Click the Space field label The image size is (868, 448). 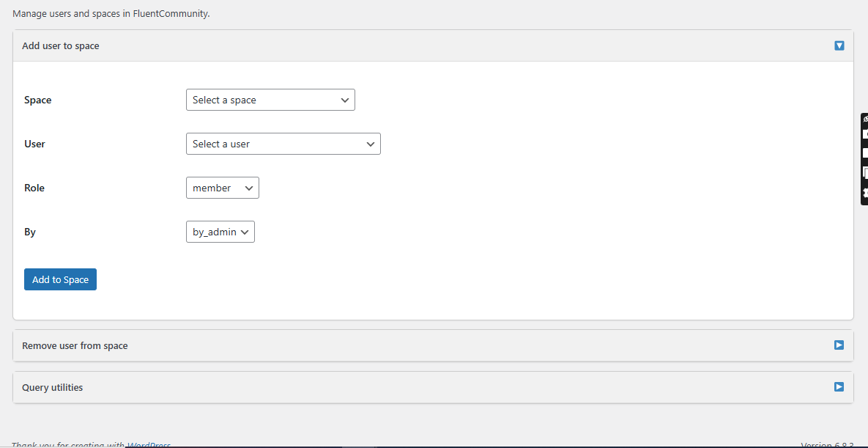pyautogui.click(x=37, y=100)
